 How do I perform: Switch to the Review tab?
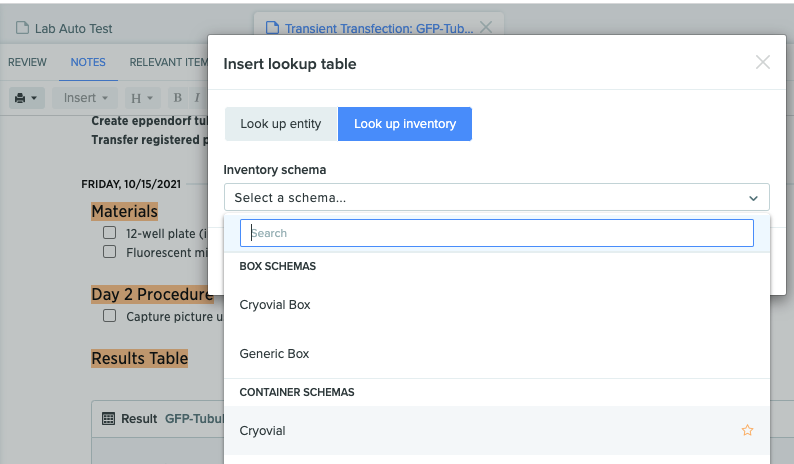coord(27,62)
